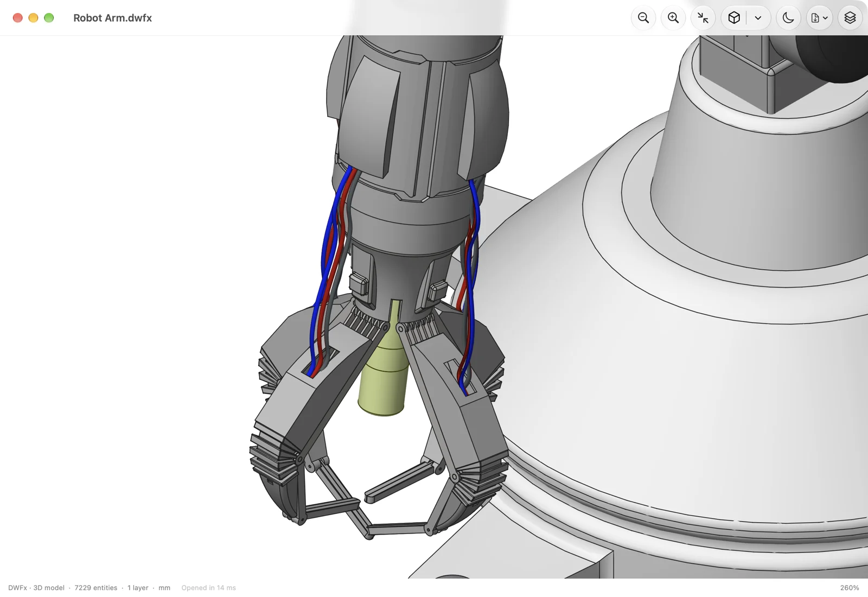
Task: Click the 260% zoom level readout
Action: [850, 588]
